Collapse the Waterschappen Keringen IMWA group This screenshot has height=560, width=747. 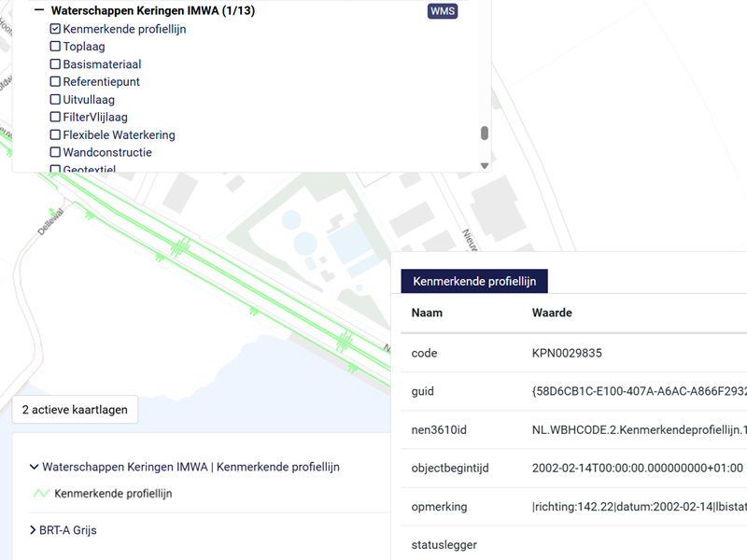click(39, 11)
